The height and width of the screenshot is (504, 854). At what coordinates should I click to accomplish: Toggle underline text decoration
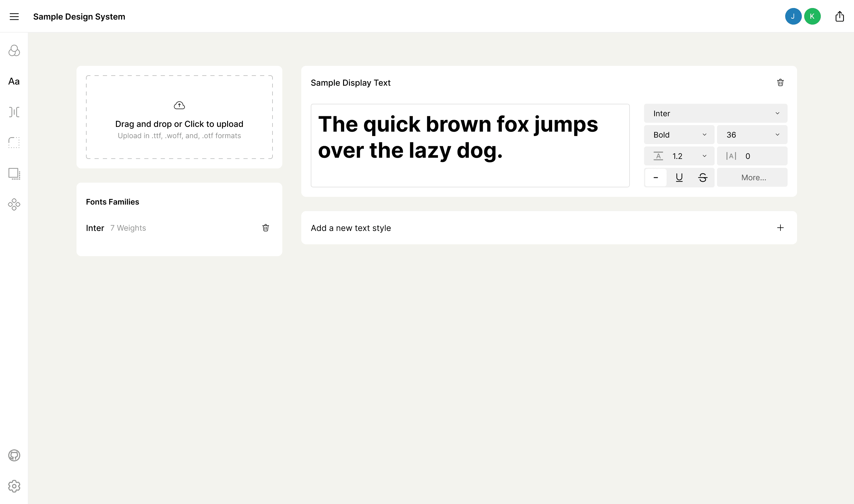click(679, 177)
